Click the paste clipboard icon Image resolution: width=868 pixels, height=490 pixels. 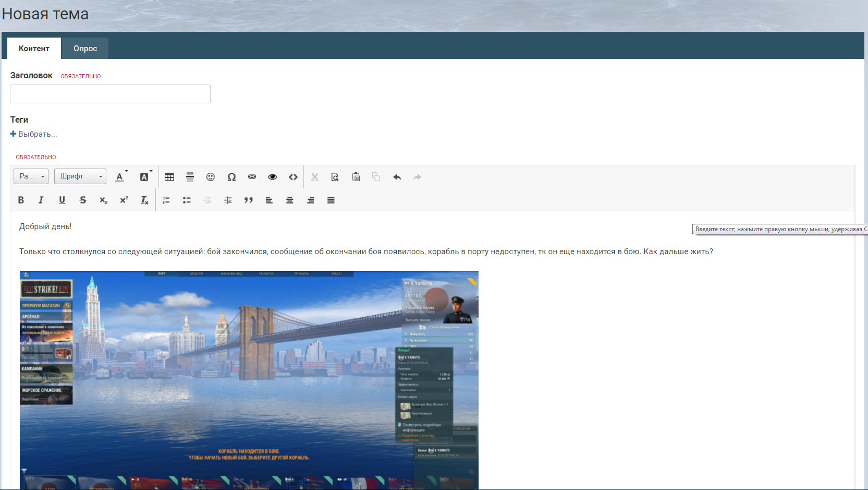(x=356, y=177)
